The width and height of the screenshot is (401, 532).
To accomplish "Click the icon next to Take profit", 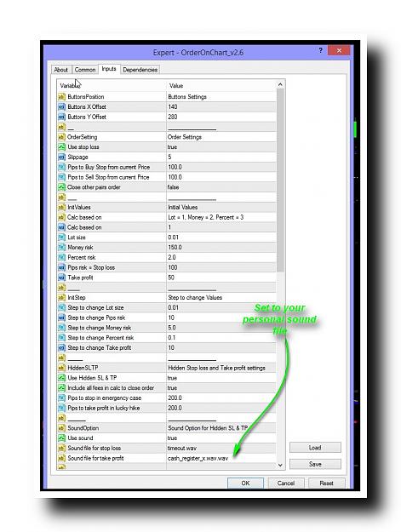I will tap(61, 277).
